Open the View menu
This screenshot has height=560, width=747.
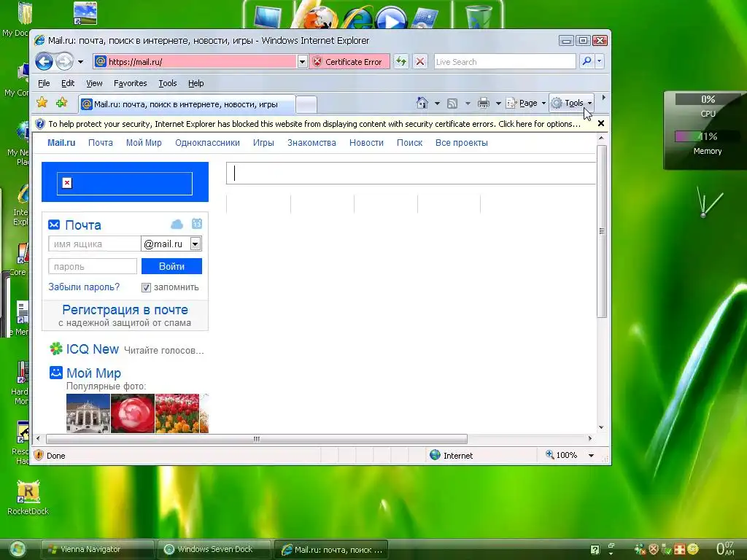(x=94, y=83)
